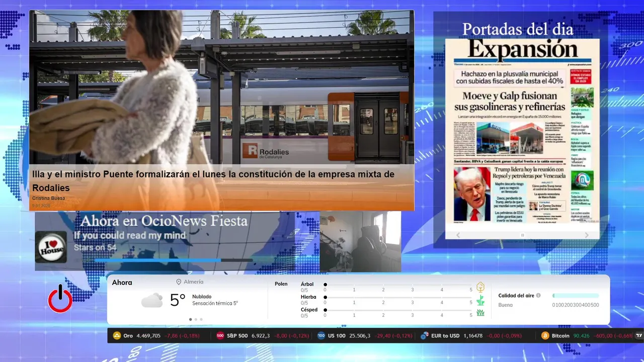This screenshot has width=644, height=362.
Task: Click the EUR to USD rate "1,16478"
Action: 473,335
